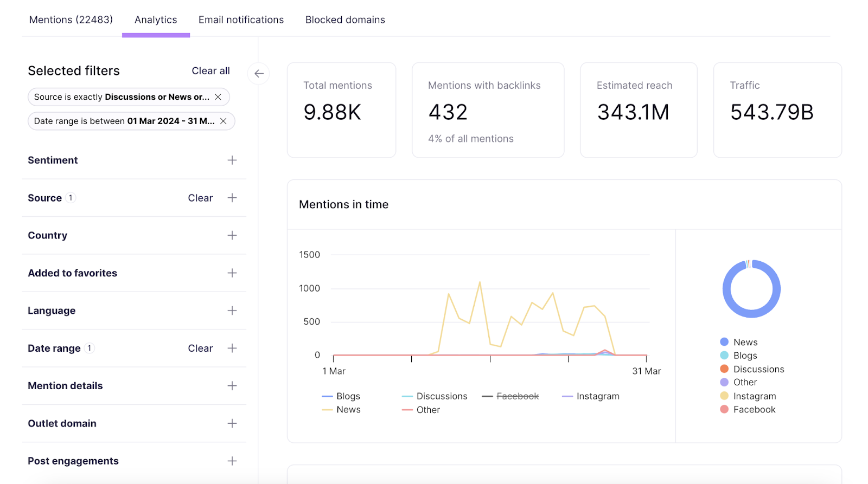This screenshot has width=868, height=484.
Task: Click the Outlet domain plus icon
Action: point(232,423)
